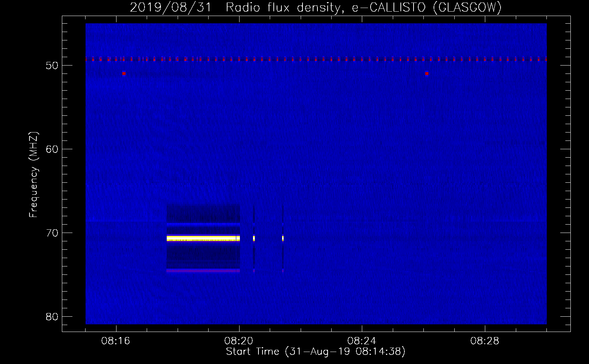
Task: Click the 08:24 time tick label
Action: tap(362, 341)
